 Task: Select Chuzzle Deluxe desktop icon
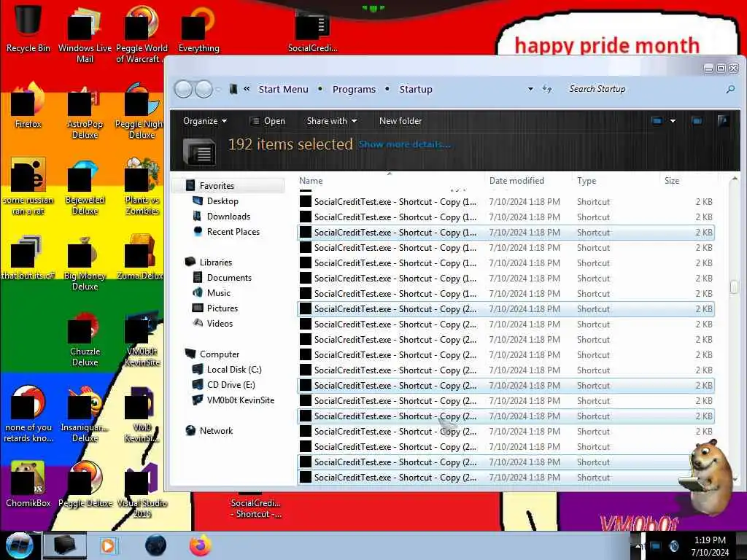pyautogui.click(x=85, y=339)
